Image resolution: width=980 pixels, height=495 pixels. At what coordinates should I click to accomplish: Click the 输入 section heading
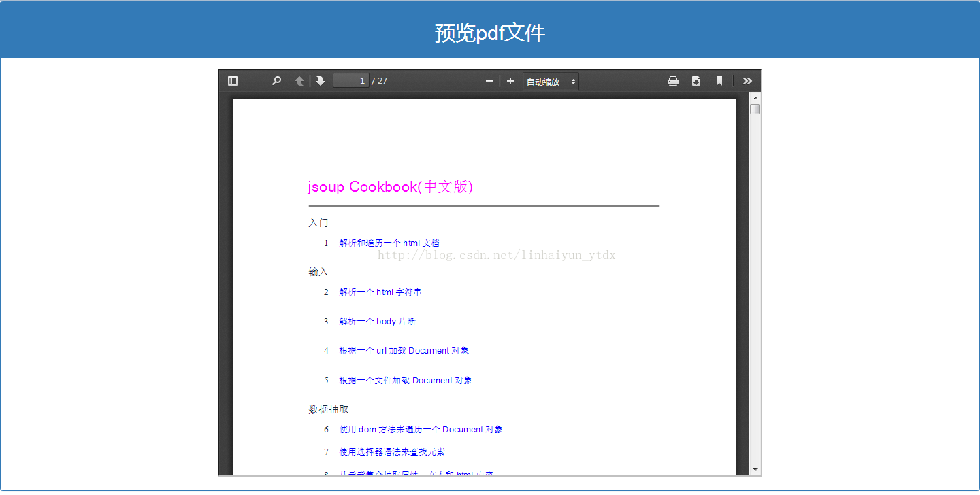click(318, 272)
